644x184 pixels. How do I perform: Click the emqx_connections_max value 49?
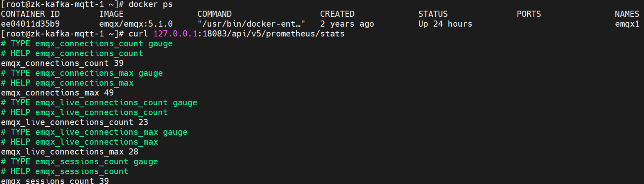[x=109, y=93]
